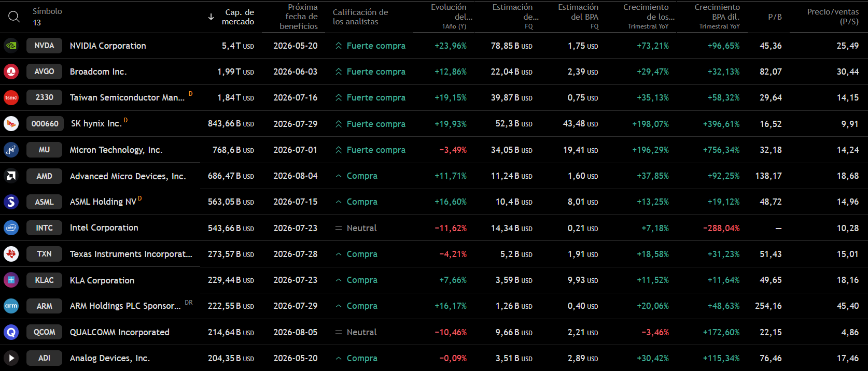The height and width of the screenshot is (371, 868).
Task: Open the KLAC ticker symbol
Action: tap(44, 280)
